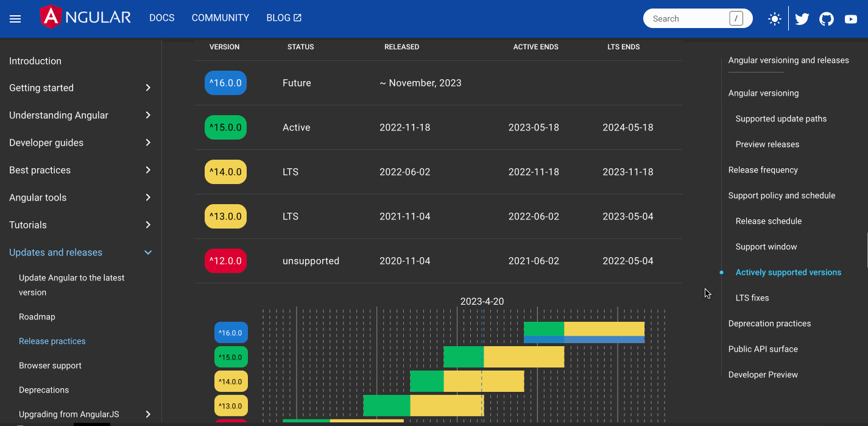Select the Actively supported versions nav bullet
This screenshot has height=426, width=868.
tap(788, 272)
